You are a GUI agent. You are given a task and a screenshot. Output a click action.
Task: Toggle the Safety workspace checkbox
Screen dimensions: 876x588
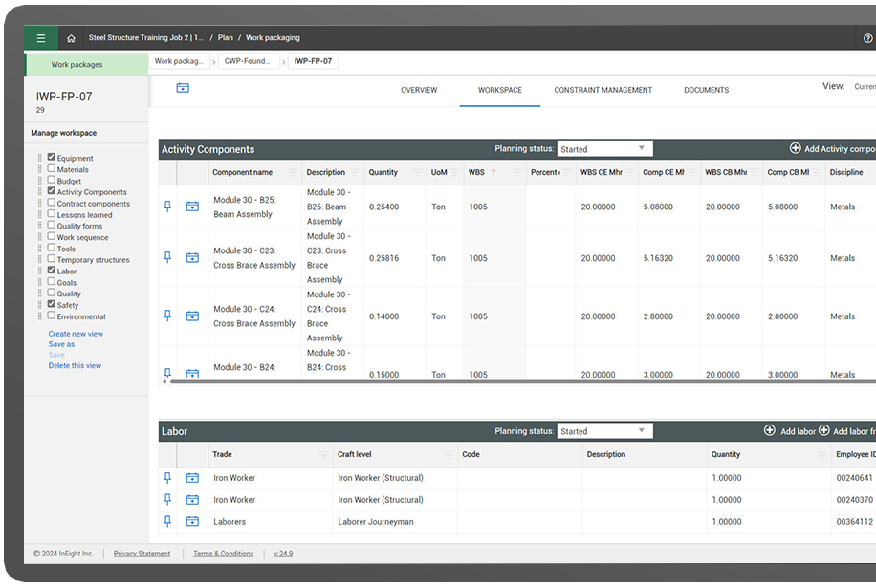[52, 305]
